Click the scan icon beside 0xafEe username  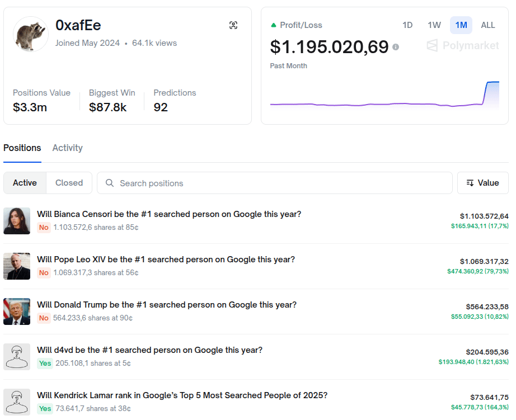(x=233, y=25)
